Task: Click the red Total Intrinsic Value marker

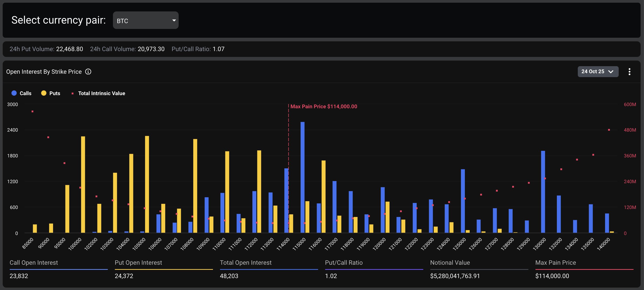Action: coord(73,93)
